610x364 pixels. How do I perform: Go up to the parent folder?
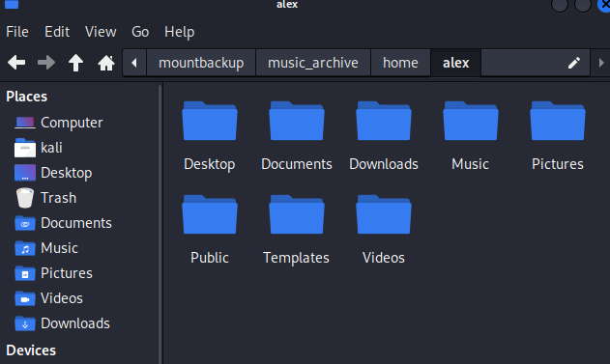point(75,63)
